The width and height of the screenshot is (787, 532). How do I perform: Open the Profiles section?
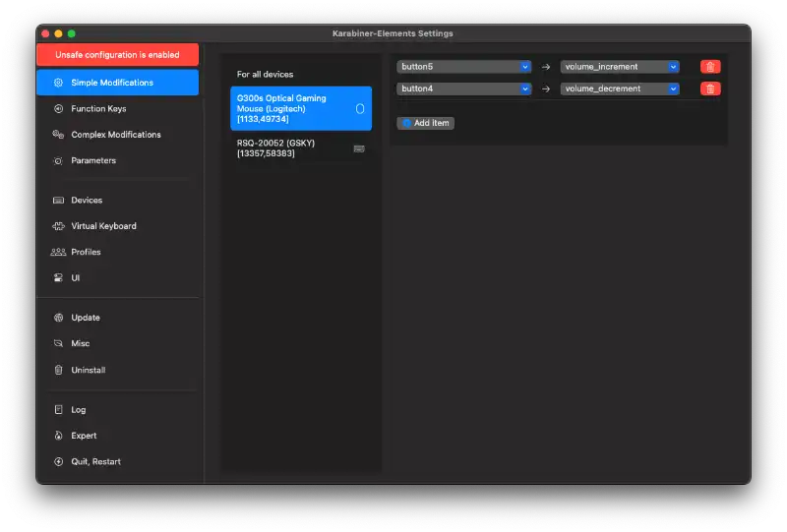[x=117, y=252]
